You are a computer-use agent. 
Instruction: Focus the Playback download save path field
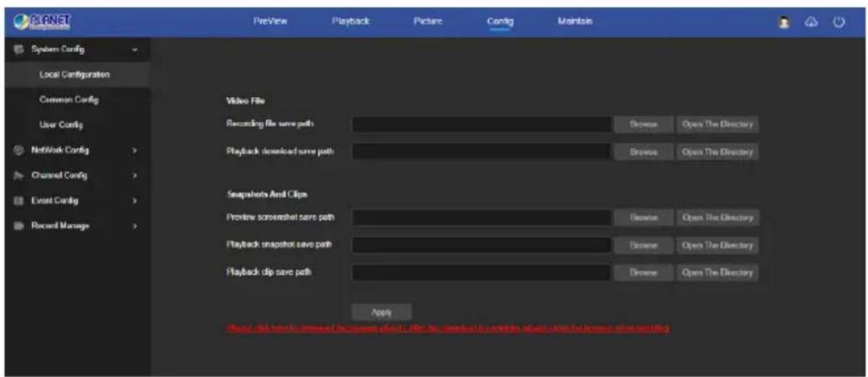[481, 151]
